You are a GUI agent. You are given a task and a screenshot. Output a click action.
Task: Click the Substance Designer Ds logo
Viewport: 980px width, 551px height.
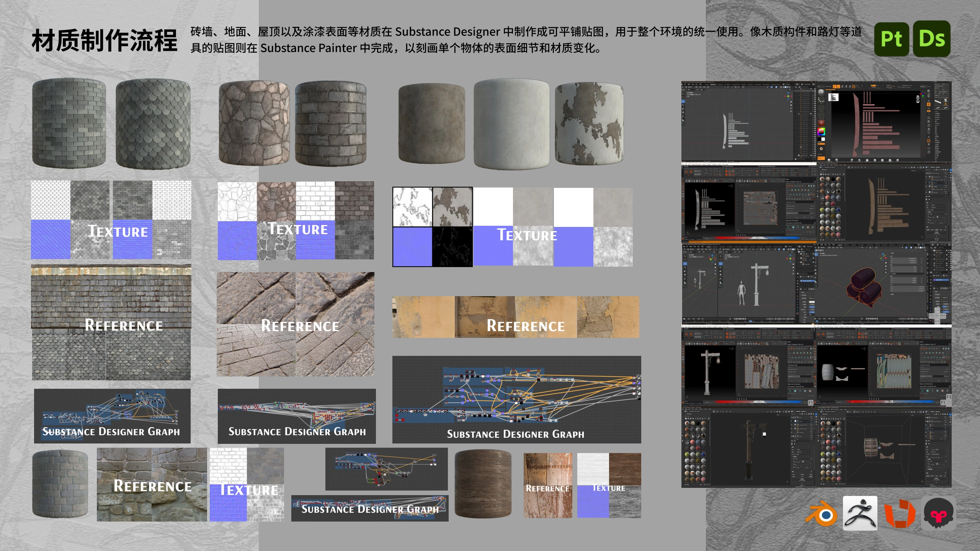pos(932,39)
